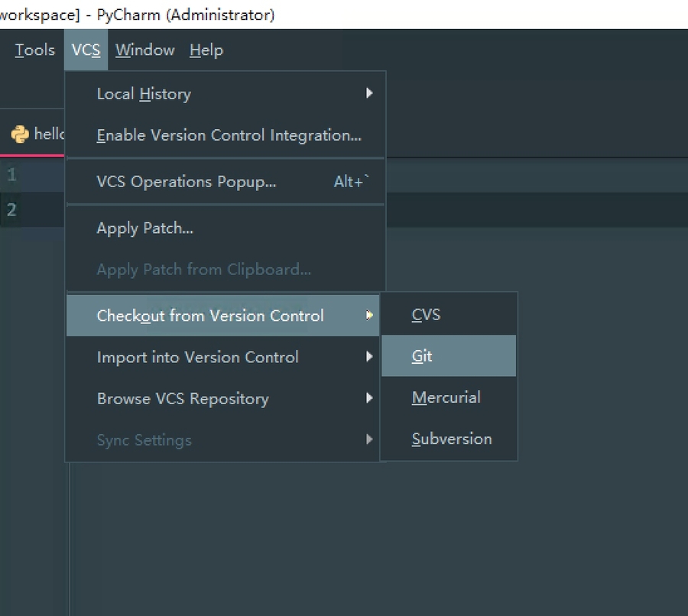Open the Tools menu
Screen dimensions: 688x616
click(x=34, y=50)
